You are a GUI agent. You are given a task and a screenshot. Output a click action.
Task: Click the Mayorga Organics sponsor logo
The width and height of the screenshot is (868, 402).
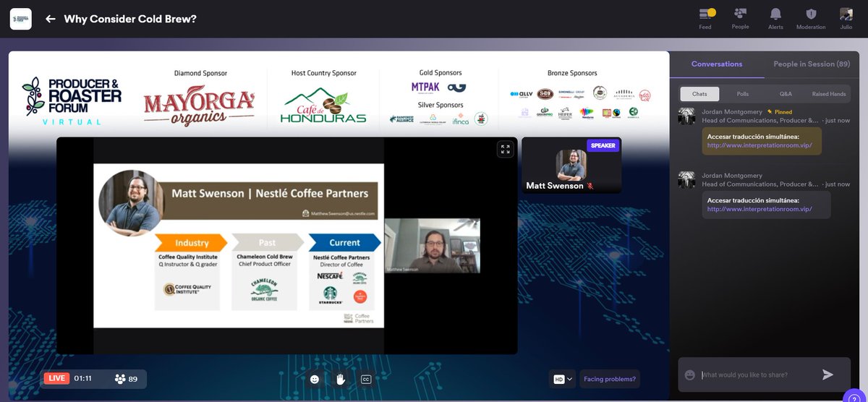point(199,105)
